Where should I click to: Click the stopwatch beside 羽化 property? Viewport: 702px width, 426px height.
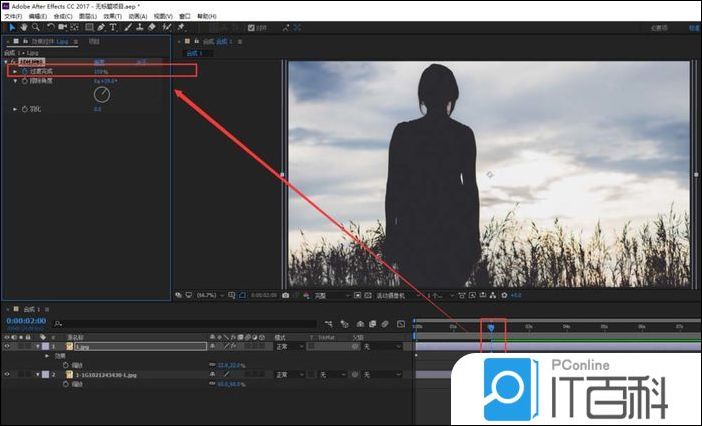pos(24,109)
